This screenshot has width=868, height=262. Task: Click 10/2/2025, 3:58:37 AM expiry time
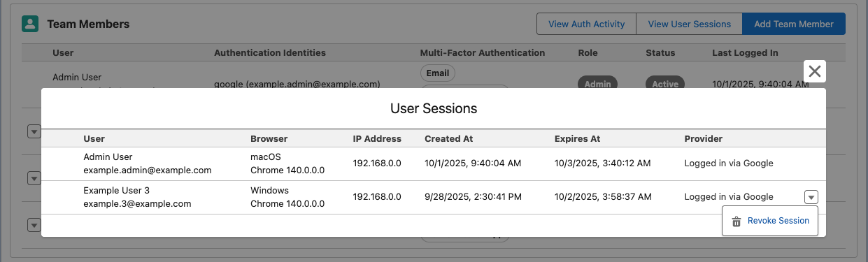tap(603, 197)
